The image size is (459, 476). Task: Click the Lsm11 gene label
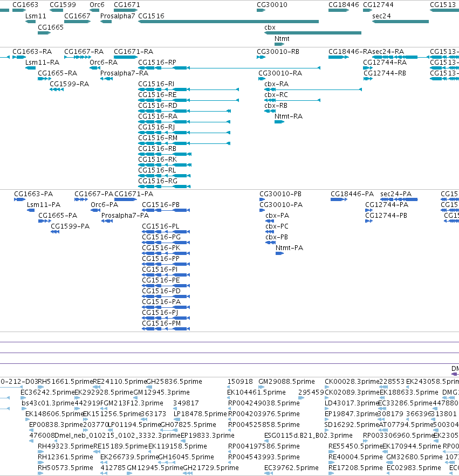pos(36,16)
